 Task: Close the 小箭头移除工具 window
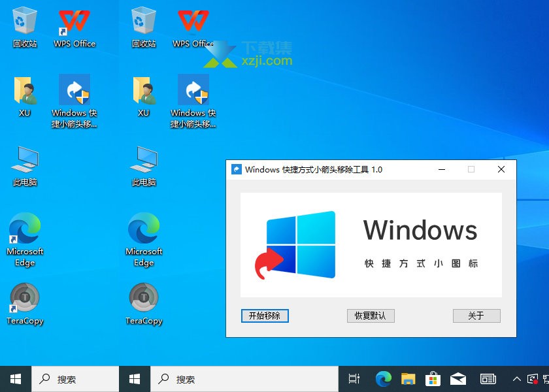click(501, 169)
